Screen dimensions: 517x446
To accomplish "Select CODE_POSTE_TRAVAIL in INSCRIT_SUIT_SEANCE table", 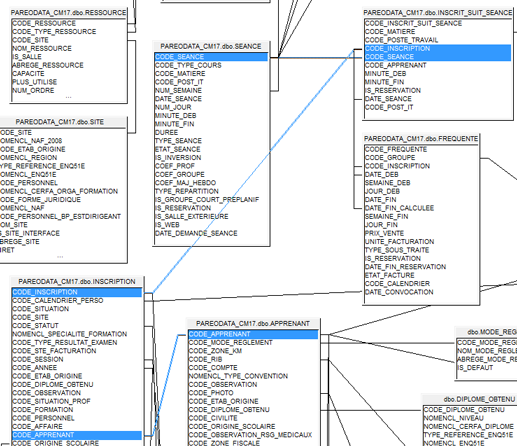I will click(402, 40).
